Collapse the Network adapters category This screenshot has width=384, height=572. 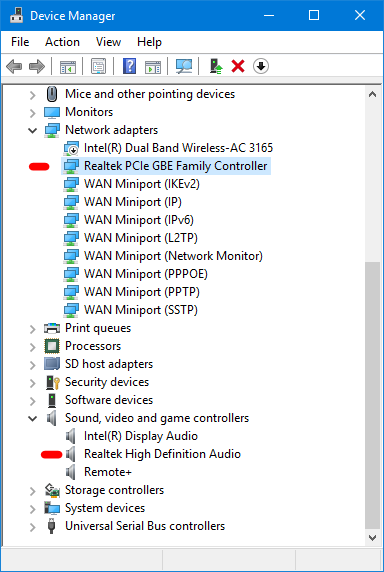[32, 131]
